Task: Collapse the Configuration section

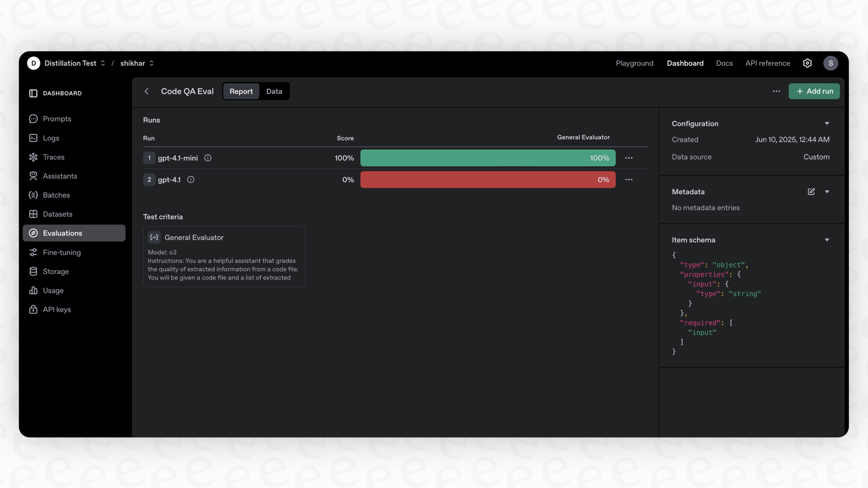Action: click(827, 123)
